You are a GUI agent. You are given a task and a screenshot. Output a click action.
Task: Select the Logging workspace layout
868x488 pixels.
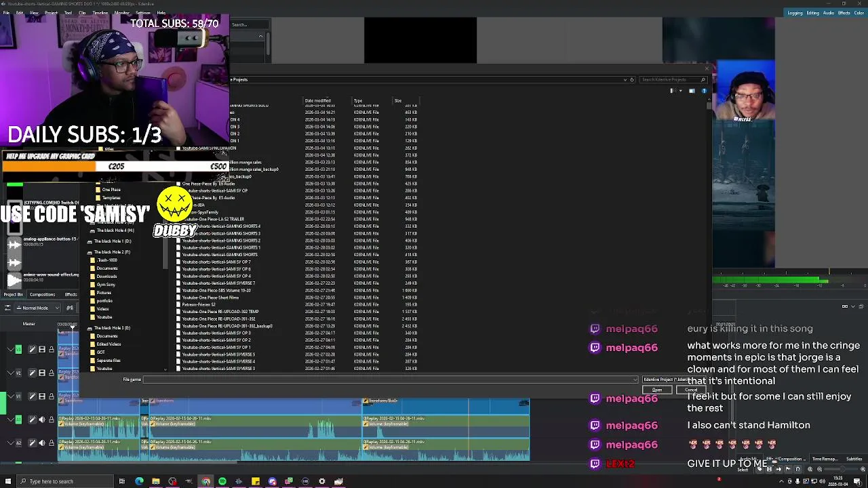(x=795, y=13)
